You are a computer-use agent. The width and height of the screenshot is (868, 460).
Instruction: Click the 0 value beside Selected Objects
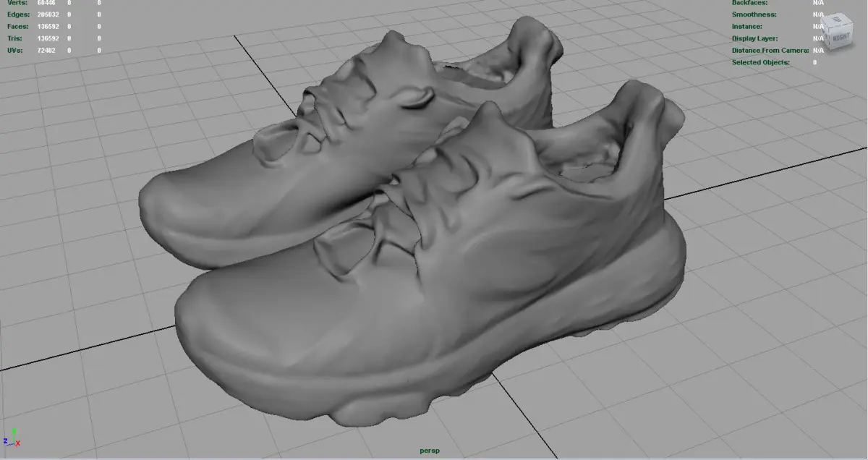814,62
